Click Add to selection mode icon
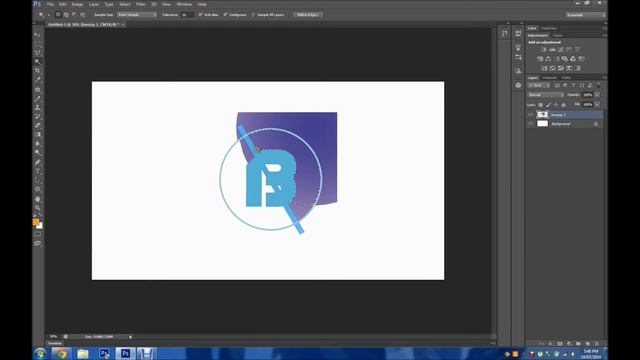 66,15
